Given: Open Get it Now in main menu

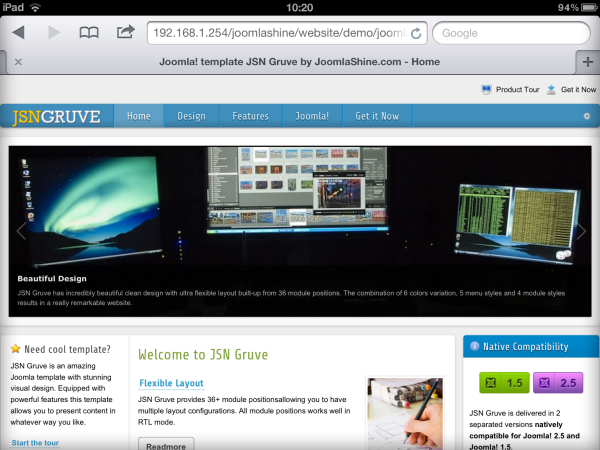Looking at the screenshot, I should pyautogui.click(x=377, y=116).
